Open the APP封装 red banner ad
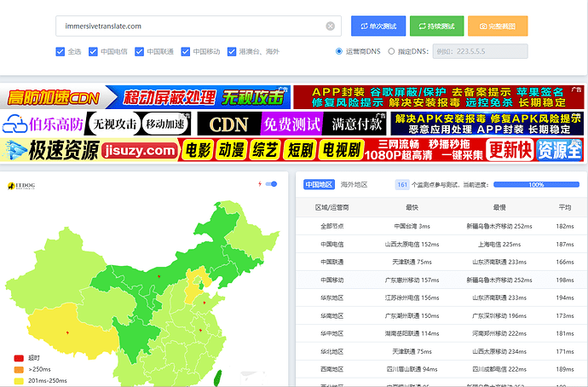Screen dimensions: 588x387 pyautogui.click(x=438, y=97)
